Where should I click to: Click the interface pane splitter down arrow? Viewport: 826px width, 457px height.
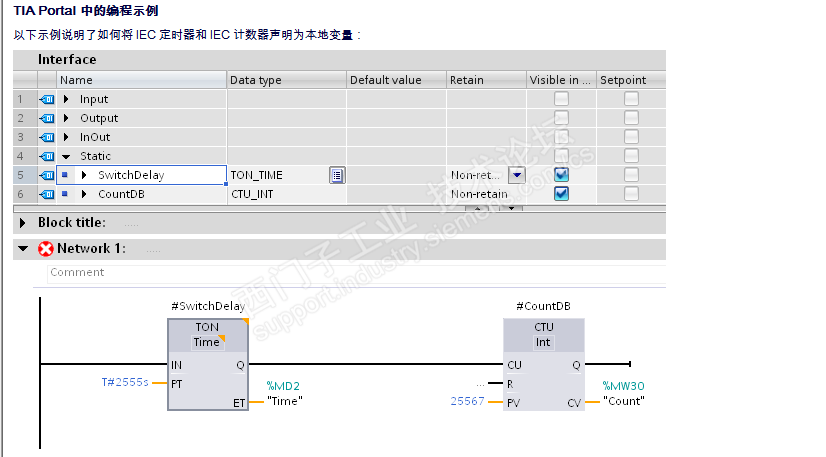click(x=511, y=208)
